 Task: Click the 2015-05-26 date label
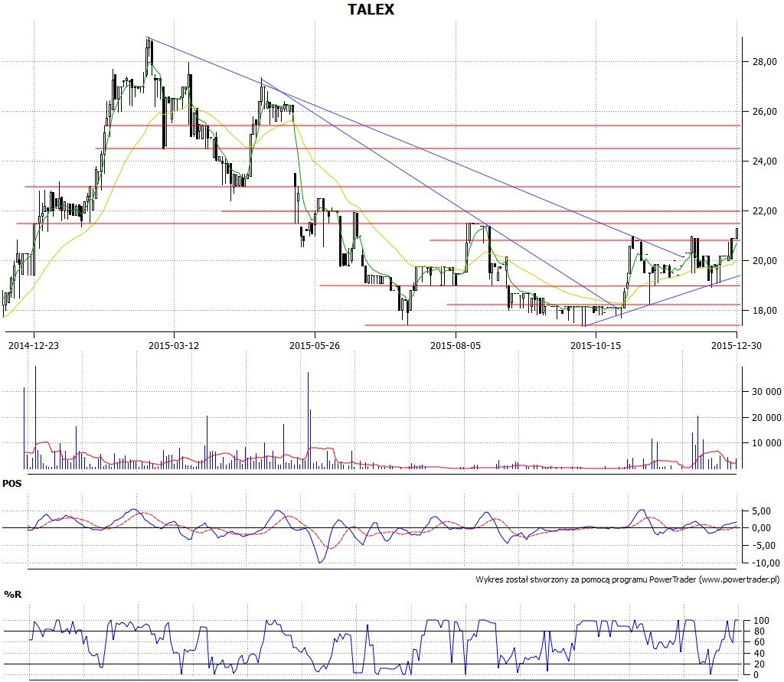[x=315, y=345]
